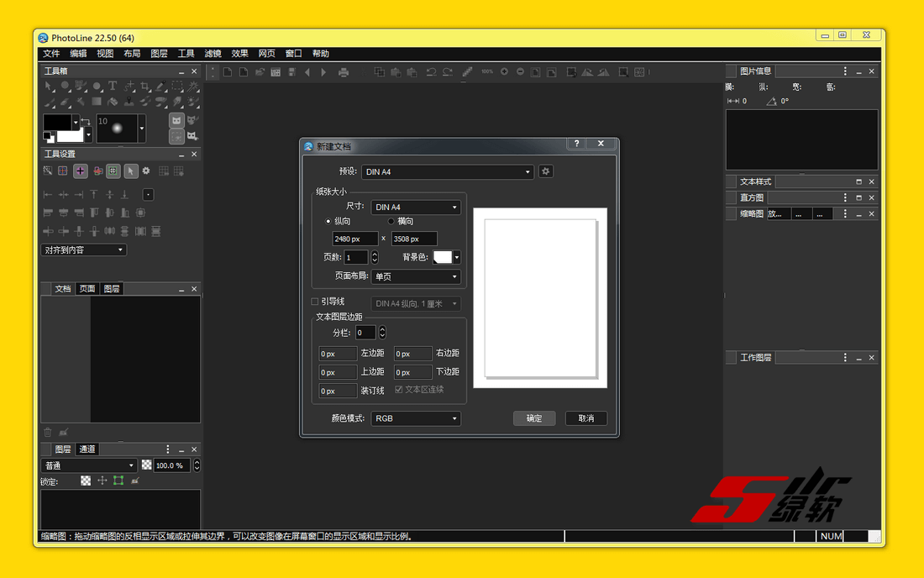Image resolution: width=924 pixels, height=578 pixels.
Task: Select the Crop tool in the toolbox
Action: [x=145, y=87]
